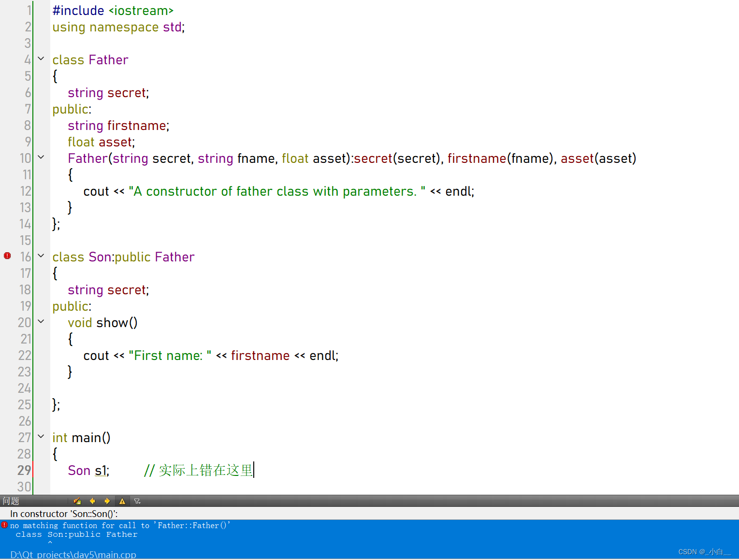Image resolution: width=739 pixels, height=560 pixels.
Task: Select the 'In constructor Son::Son()' issue row
Action: (369, 514)
